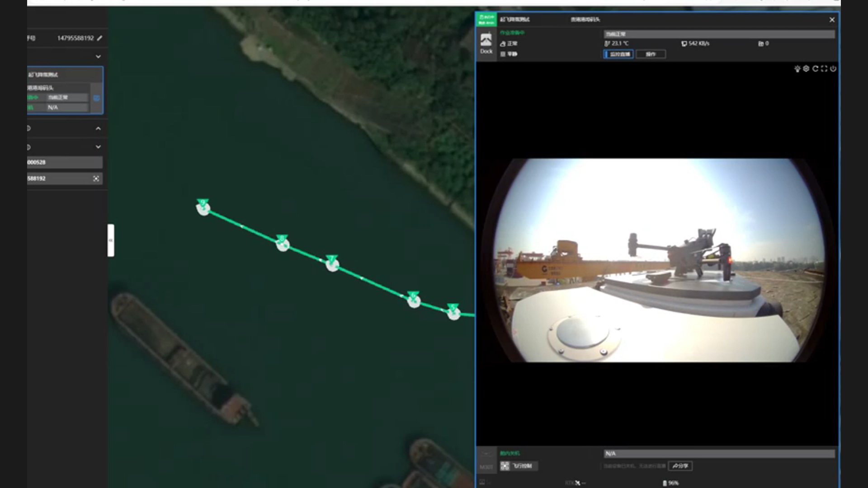This screenshot has height=488, width=868.
Task: Click the Dock device icon
Action: coord(486,44)
